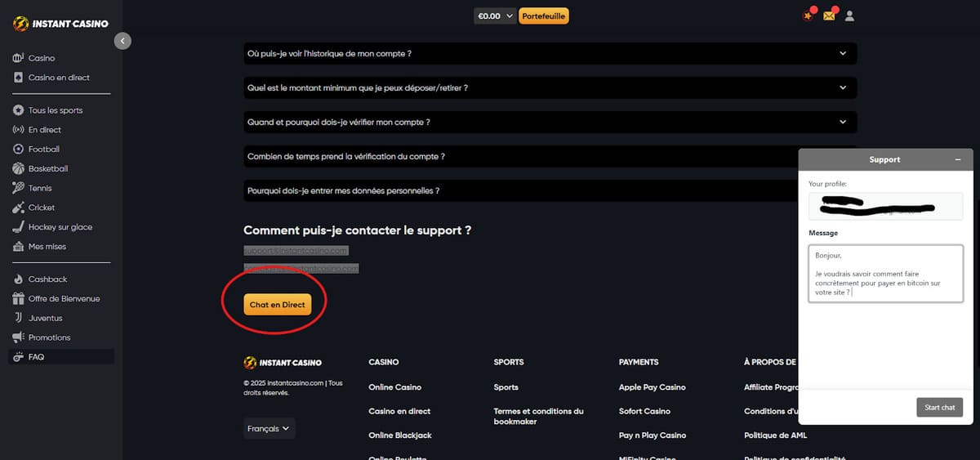Select the Cricket icon

click(19, 208)
